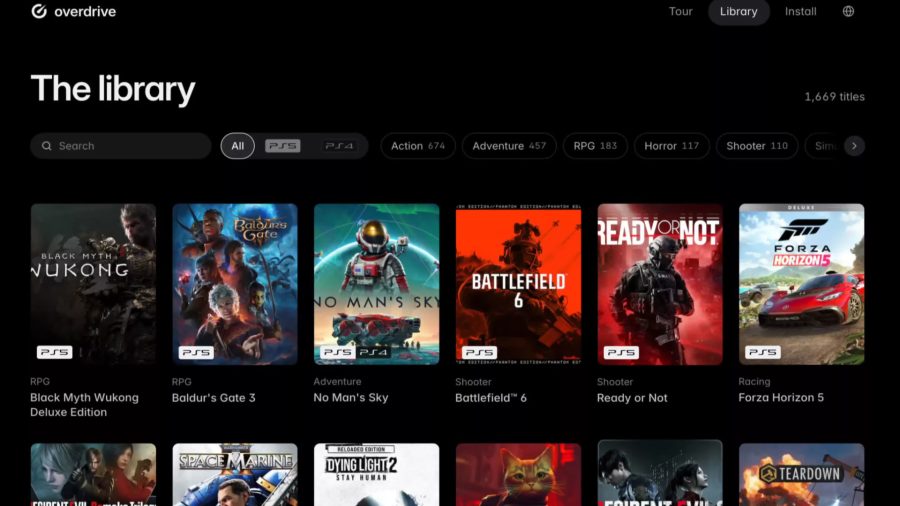Image resolution: width=900 pixels, height=506 pixels.
Task: Click PS5 badge on Ready or Not cover
Action: pos(622,352)
